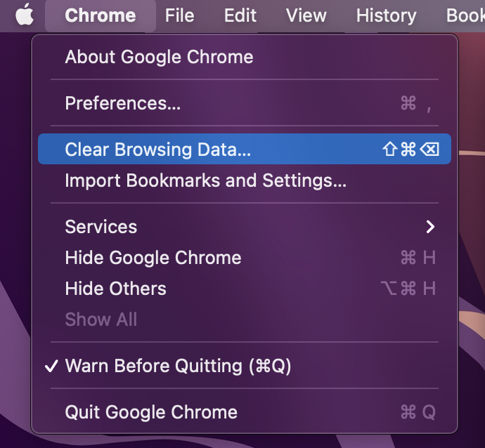Click the greyed-out Show All item
The height and width of the screenshot is (448, 485).
tap(101, 319)
